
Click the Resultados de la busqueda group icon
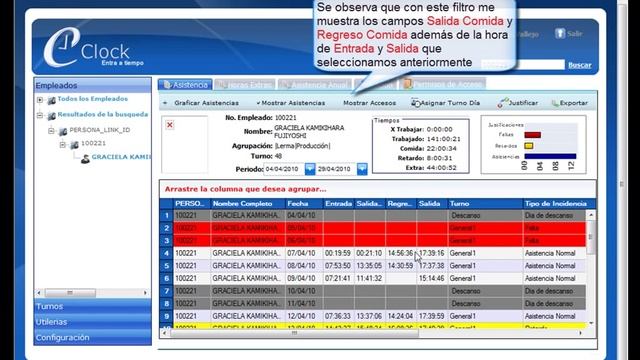51,116
